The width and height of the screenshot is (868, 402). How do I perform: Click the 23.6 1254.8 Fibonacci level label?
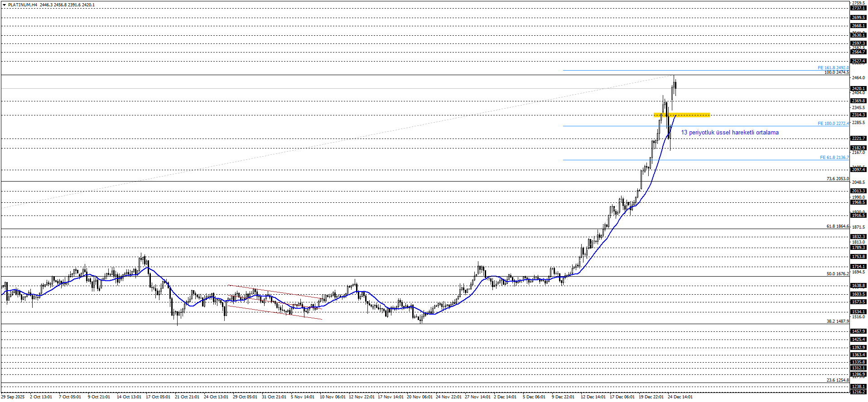click(837, 380)
